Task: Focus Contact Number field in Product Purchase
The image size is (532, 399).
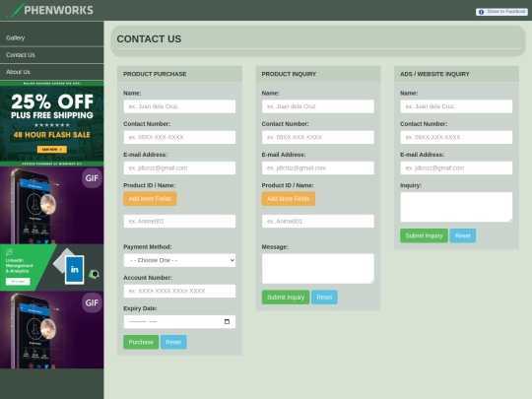Action: coord(179,137)
